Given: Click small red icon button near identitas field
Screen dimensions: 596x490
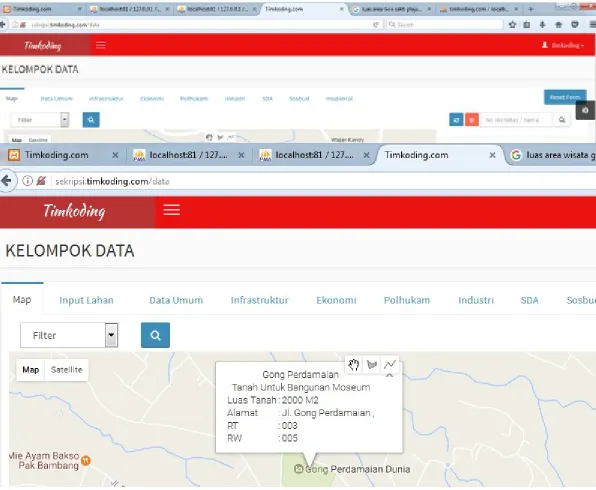Looking at the screenshot, I should coord(472,120).
